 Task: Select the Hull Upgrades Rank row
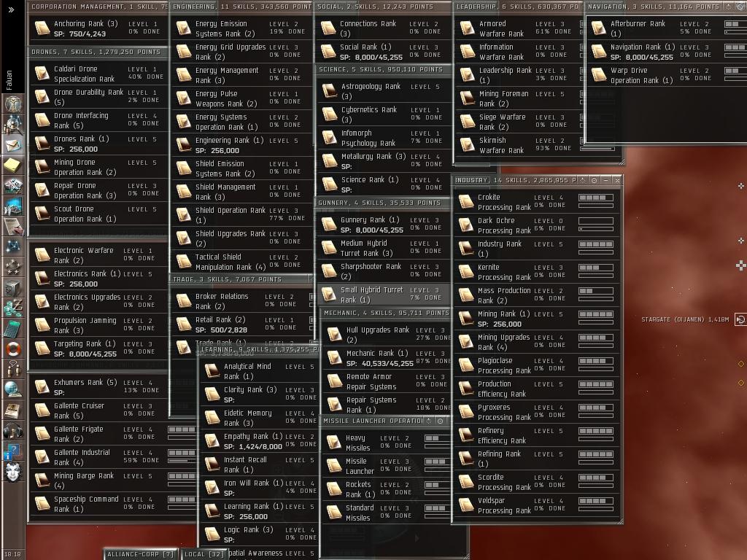coord(387,335)
